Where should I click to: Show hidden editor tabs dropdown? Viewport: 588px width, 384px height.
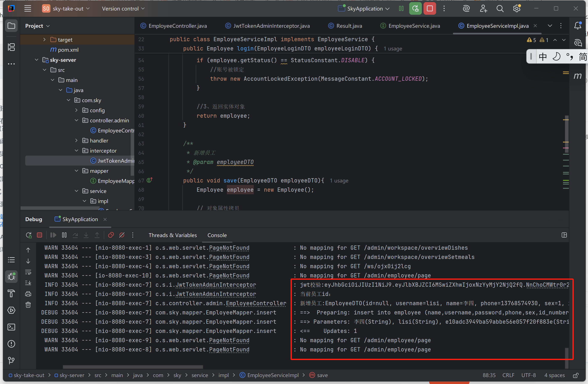point(550,26)
